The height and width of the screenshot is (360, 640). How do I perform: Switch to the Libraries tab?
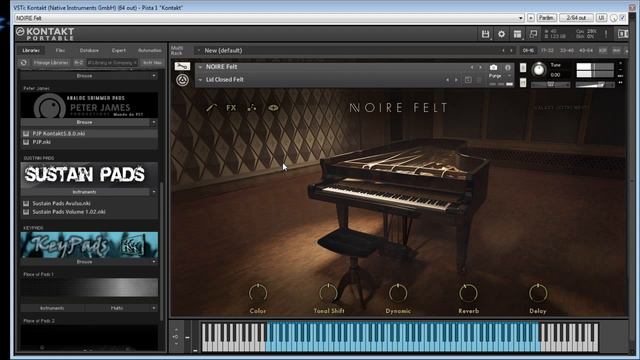[31, 50]
